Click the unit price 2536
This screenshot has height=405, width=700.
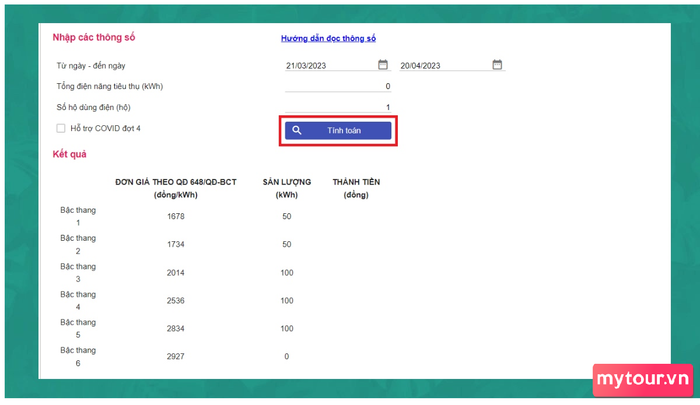(175, 301)
